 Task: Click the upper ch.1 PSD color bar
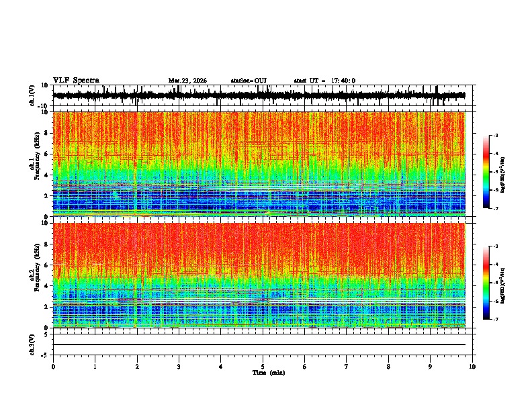486,172
